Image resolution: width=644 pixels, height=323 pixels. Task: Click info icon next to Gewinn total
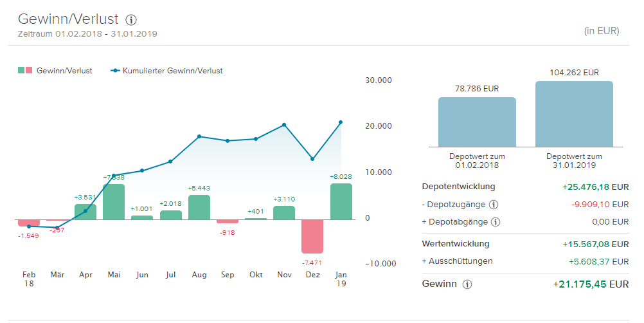tap(467, 284)
